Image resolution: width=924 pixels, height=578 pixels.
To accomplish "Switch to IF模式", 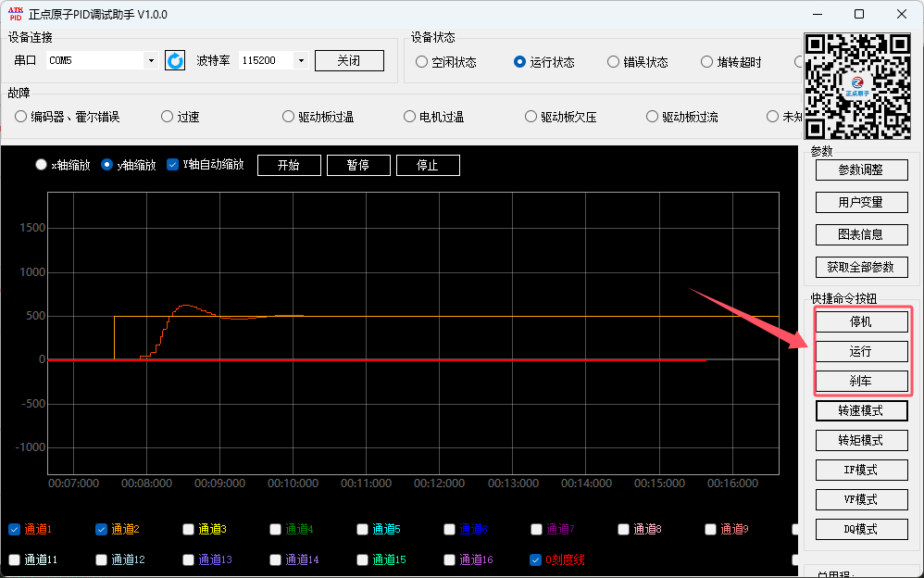I will tap(862, 470).
